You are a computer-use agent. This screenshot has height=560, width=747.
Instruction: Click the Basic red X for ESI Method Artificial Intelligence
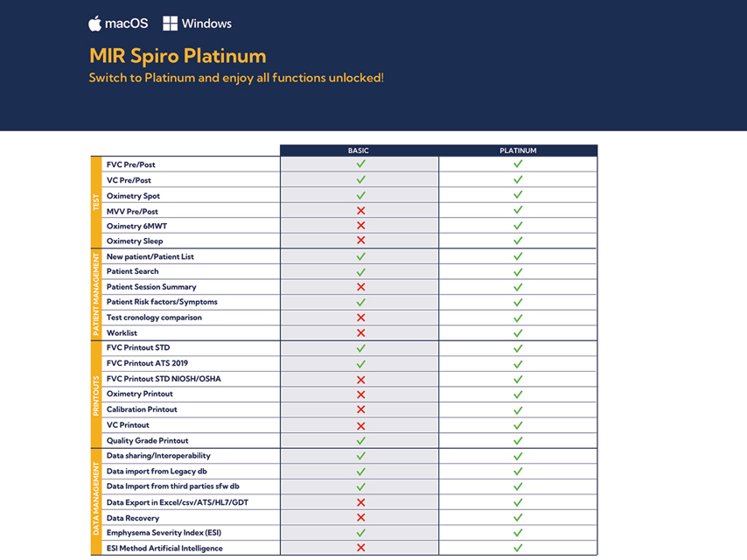click(360, 548)
